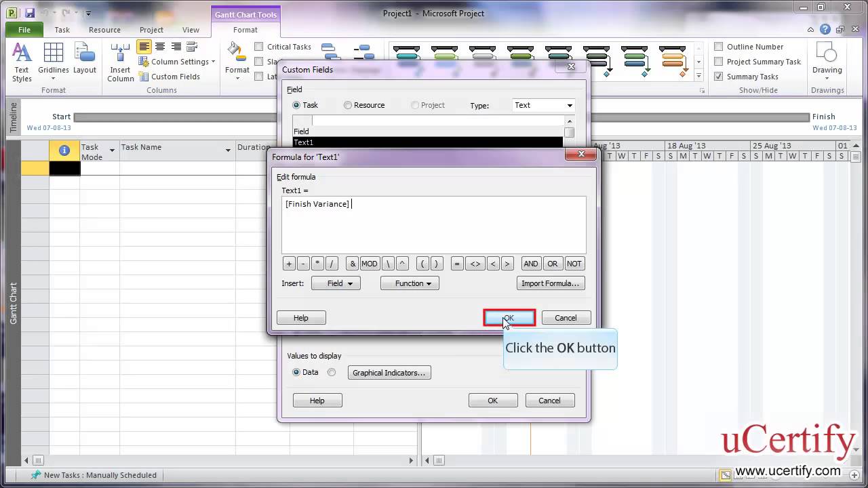Enable the Outline Number checkbox
Viewport: 868px width, 488px height.
[719, 47]
